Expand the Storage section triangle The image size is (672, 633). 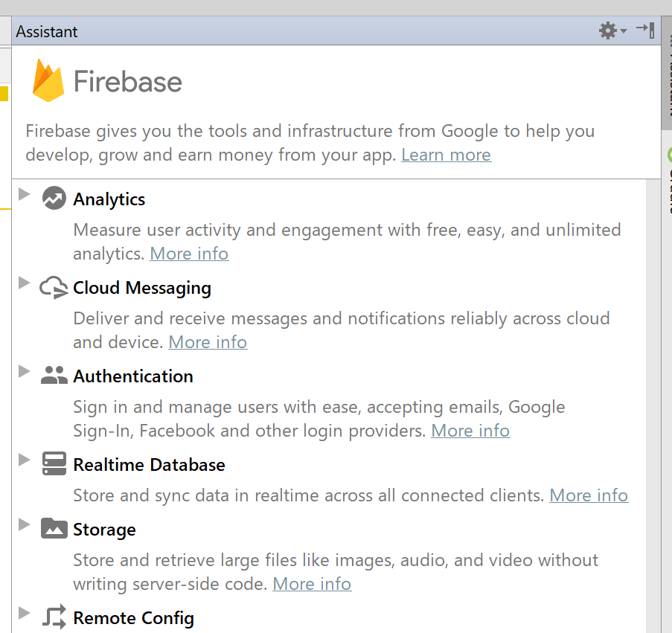(x=25, y=524)
